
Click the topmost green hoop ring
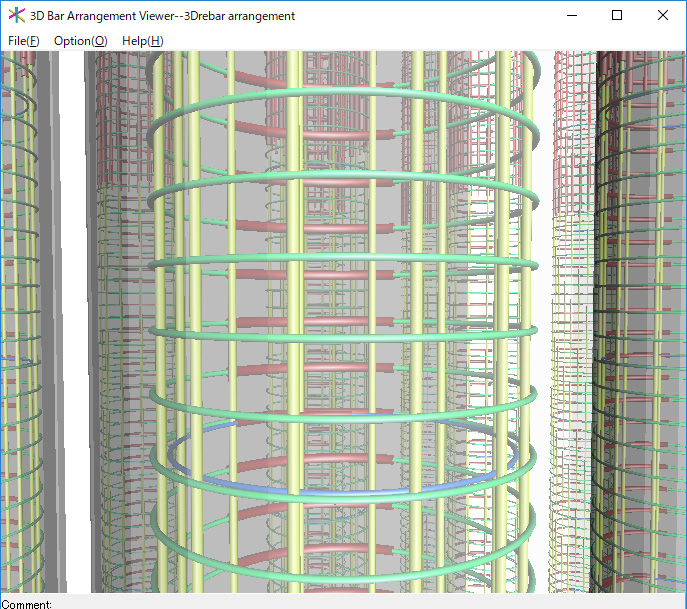(340, 93)
